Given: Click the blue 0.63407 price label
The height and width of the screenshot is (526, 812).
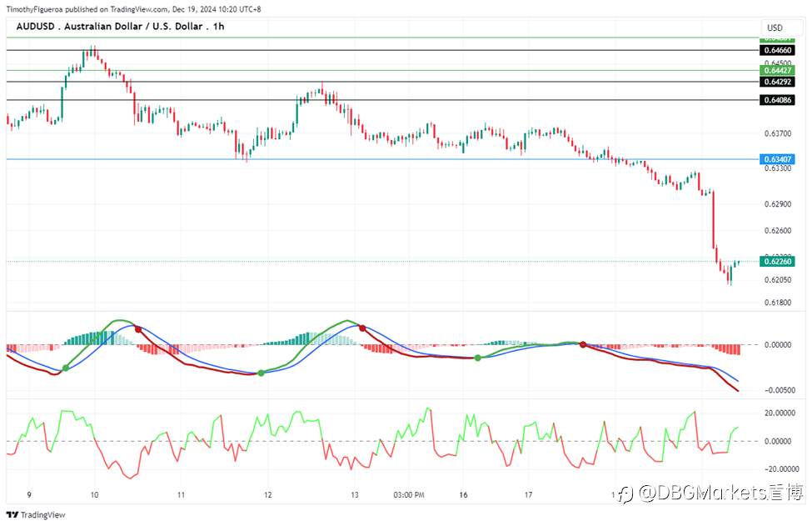Looking at the screenshot, I should 777,159.
